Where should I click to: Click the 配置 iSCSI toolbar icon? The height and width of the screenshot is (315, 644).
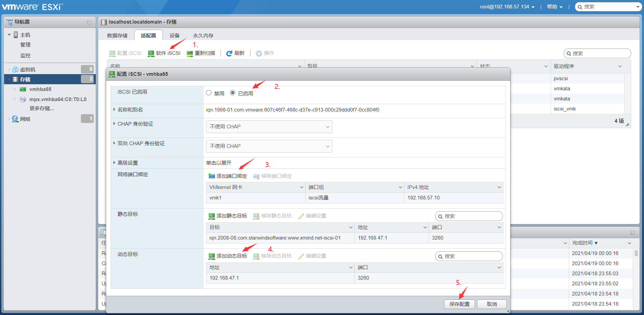pos(125,53)
